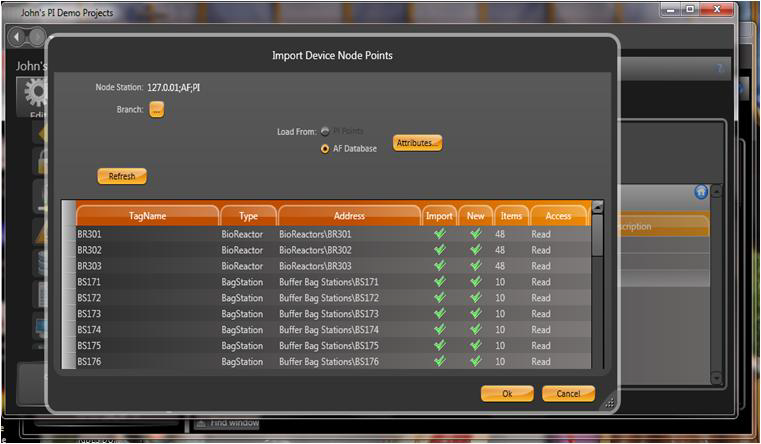
Task: Open the Branch browse ellipsis button
Action: pyautogui.click(x=157, y=110)
